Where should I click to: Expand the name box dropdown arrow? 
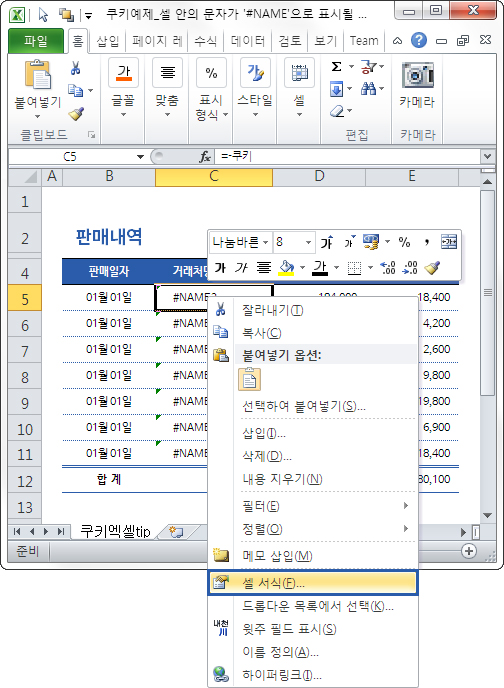point(140,157)
